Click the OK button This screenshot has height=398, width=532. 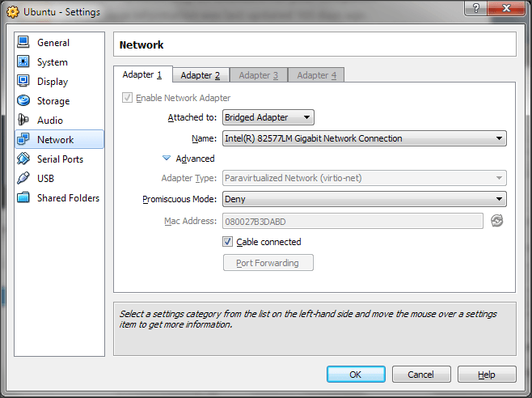356,375
